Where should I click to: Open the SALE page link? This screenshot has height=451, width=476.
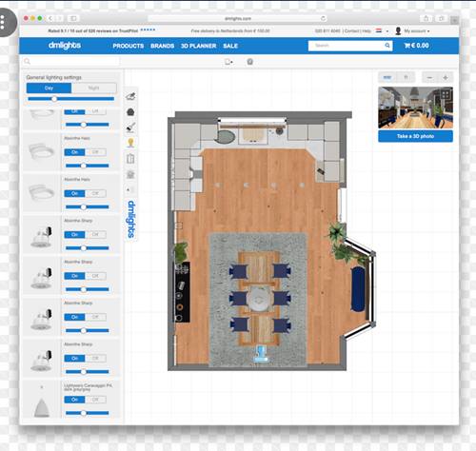[230, 46]
